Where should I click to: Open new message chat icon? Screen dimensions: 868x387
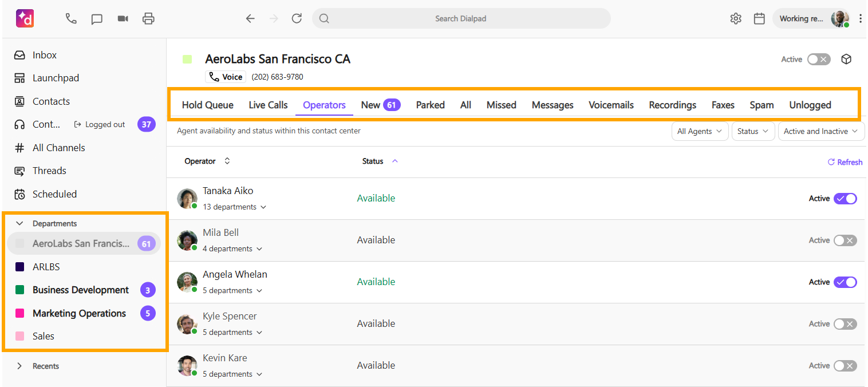point(97,19)
